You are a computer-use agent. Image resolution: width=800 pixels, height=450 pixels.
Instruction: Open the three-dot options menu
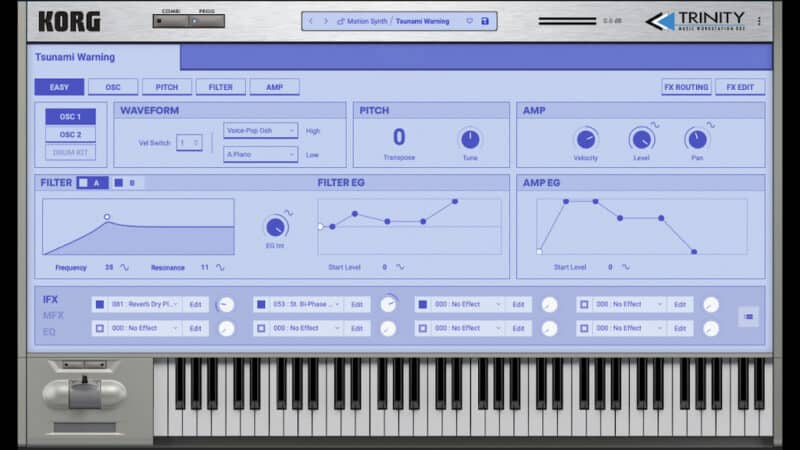(x=760, y=21)
